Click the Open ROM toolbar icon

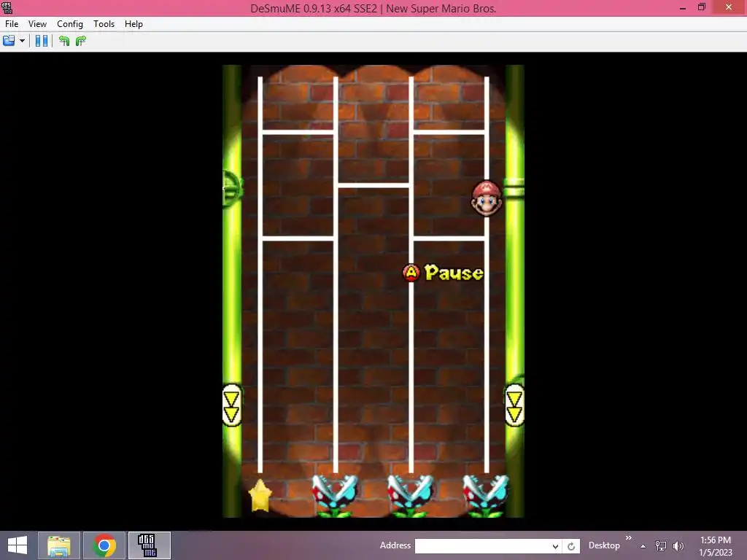coord(9,41)
